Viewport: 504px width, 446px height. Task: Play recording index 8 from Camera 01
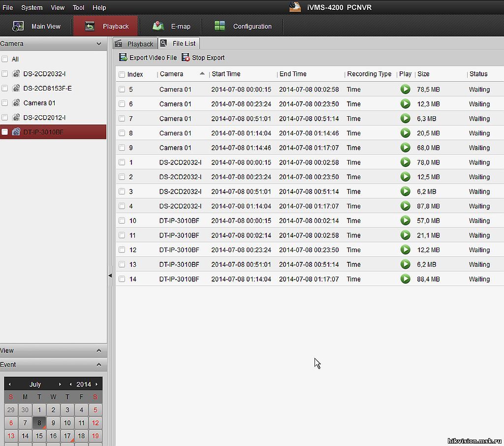click(x=406, y=133)
